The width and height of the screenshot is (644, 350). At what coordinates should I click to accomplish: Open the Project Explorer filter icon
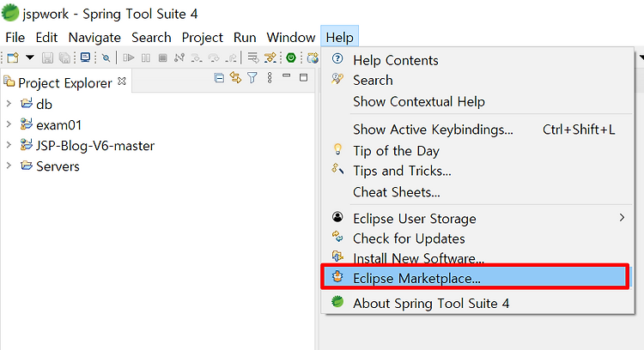pyautogui.click(x=252, y=77)
